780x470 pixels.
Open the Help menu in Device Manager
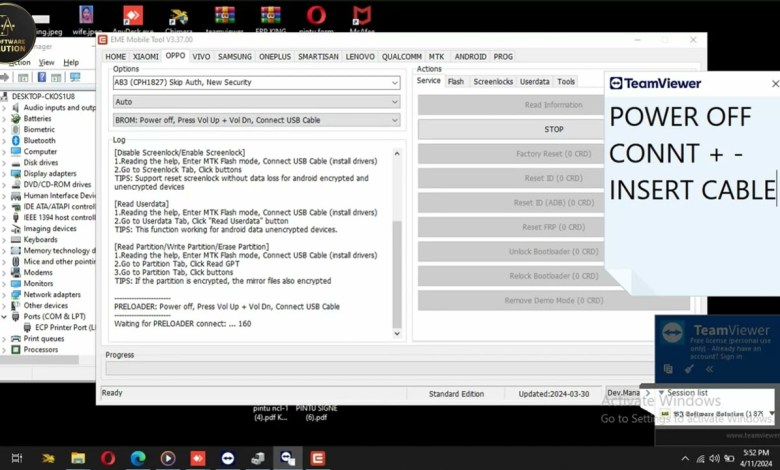pyautogui.click(x=71, y=63)
